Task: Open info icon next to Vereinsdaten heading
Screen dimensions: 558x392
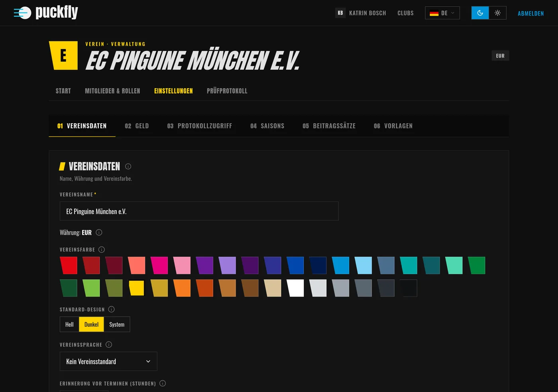Action: (x=128, y=167)
